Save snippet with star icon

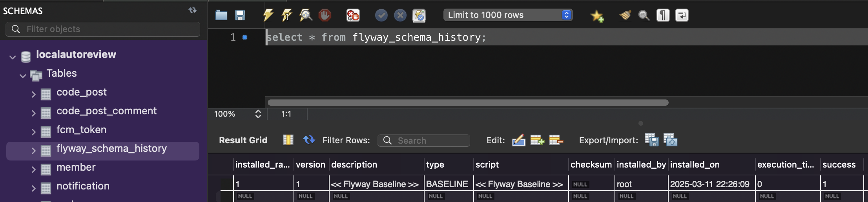tap(597, 16)
